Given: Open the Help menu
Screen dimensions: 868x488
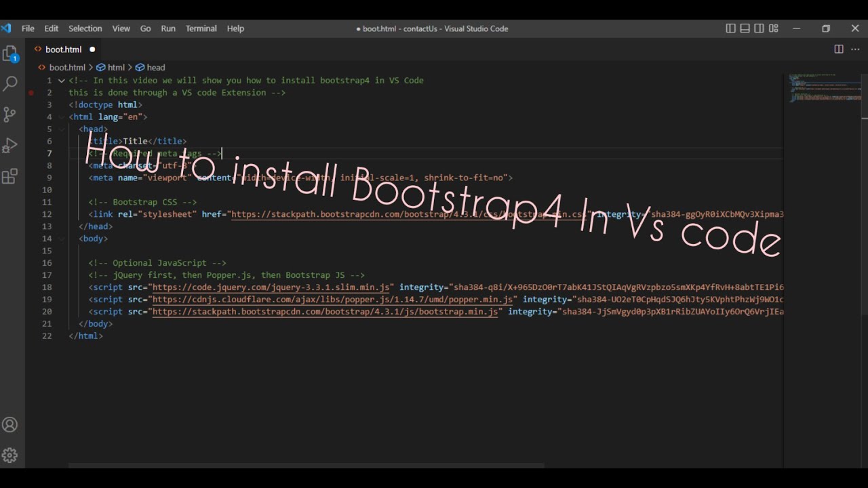Looking at the screenshot, I should pos(235,28).
